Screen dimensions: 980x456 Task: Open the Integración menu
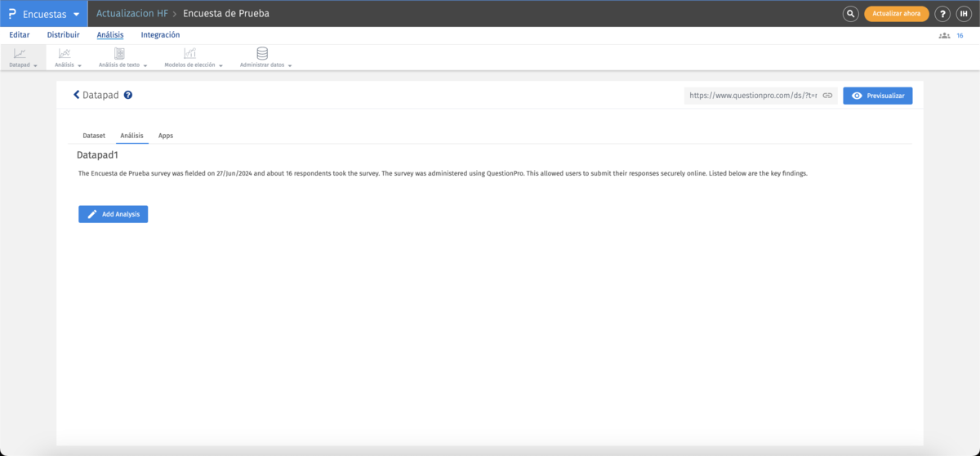(160, 35)
